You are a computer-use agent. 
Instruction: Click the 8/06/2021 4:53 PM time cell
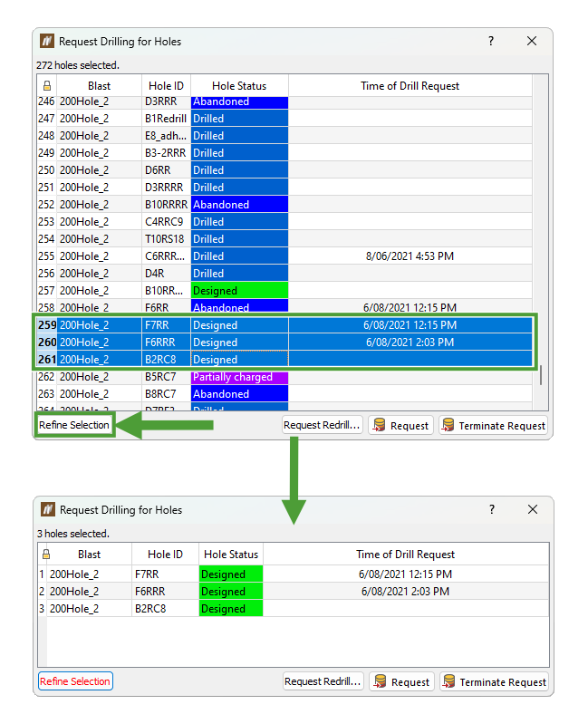410,256
